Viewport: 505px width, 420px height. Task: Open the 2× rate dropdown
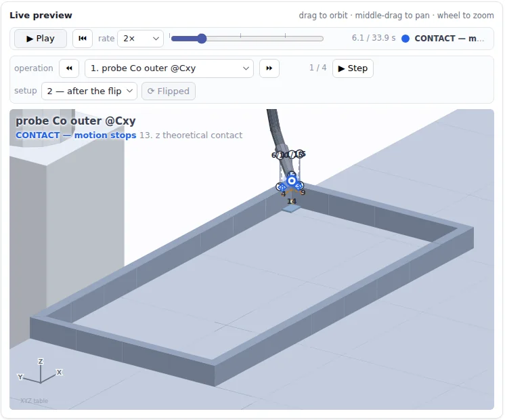(x=140, y=39)
